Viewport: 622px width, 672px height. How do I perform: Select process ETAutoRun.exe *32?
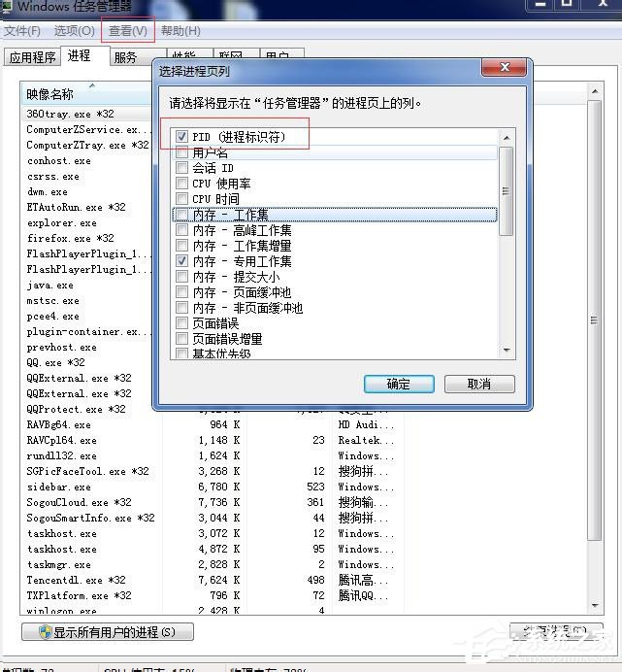77,207
